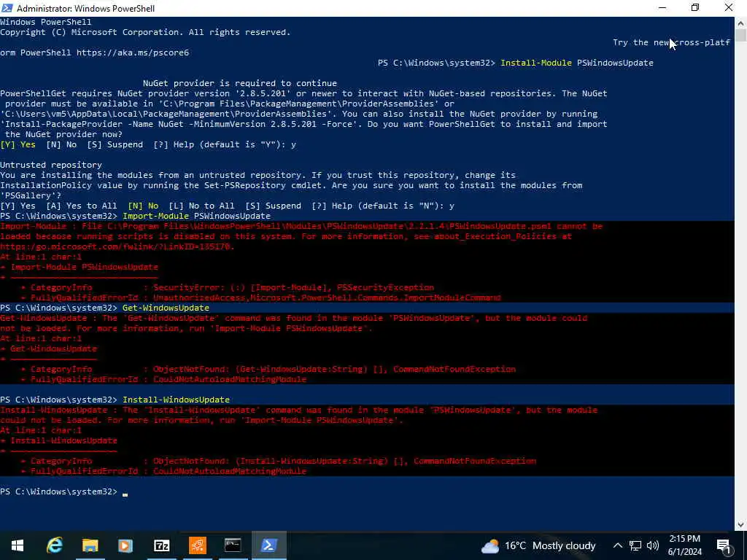Click 'Copyright (C) Microsoft Corporation' line
Viewport: 747px width, 560px height.
pos(145,32)
